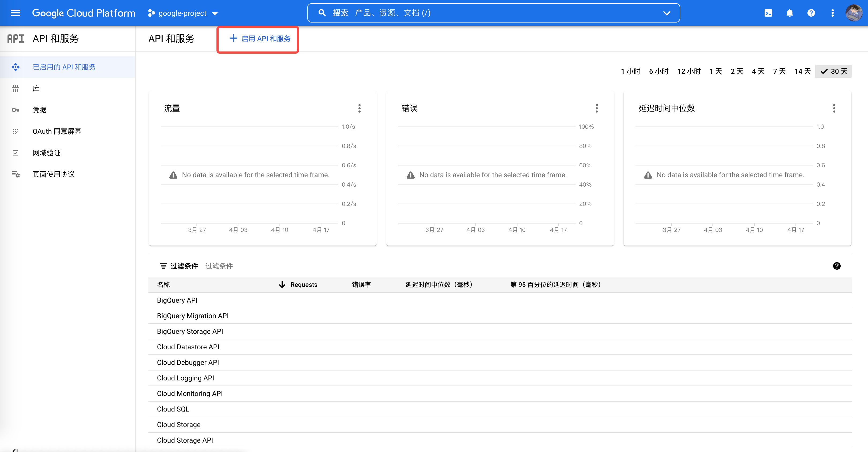
Task: Open the 流量 chart overflow menu
Action: (360, 108)
